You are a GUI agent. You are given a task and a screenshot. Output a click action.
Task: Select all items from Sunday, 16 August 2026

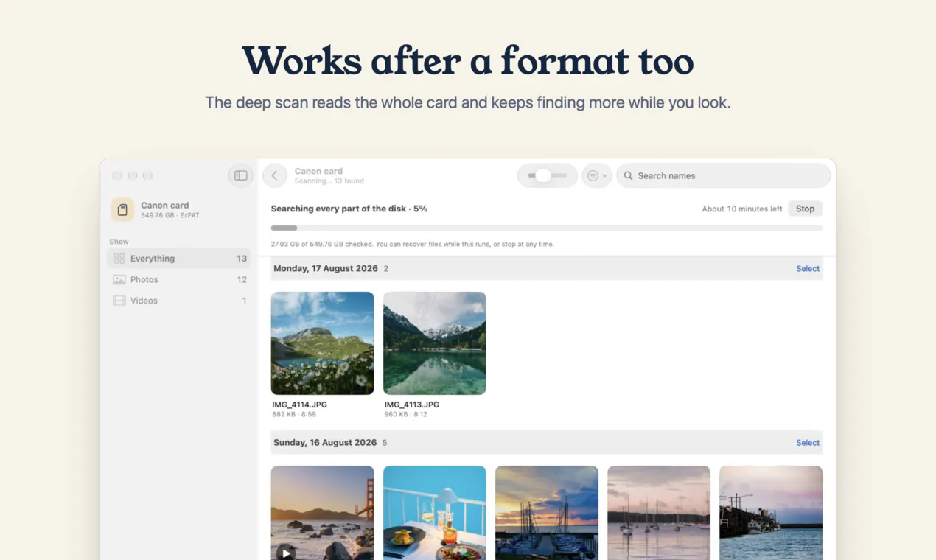coord(808,443)
